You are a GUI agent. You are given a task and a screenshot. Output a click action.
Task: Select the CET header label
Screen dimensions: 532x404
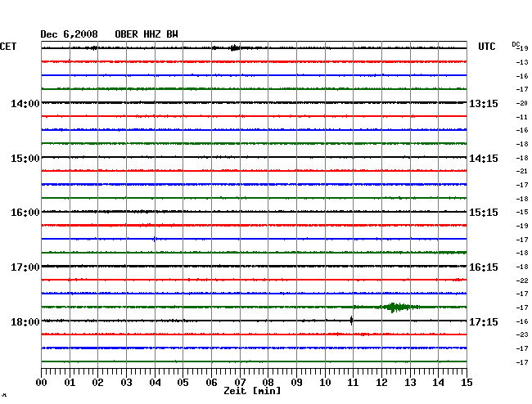[x=8, y=47]
